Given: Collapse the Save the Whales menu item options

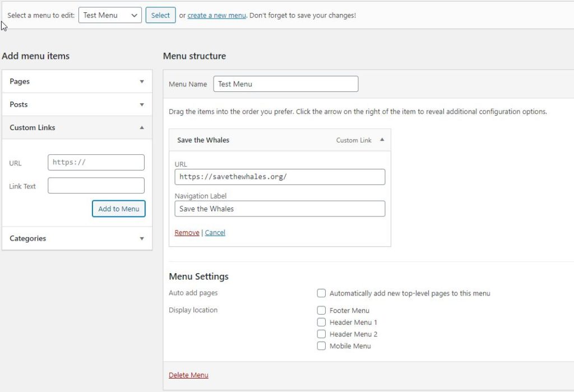Looking at the screenshot, I should [382, 140].
